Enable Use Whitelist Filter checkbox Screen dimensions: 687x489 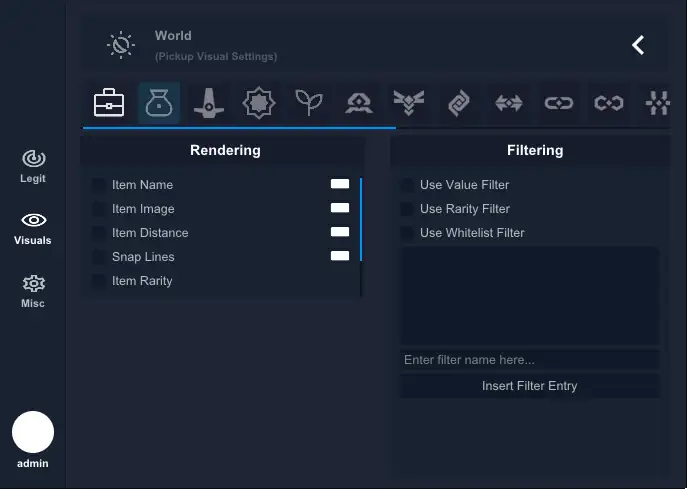tap(407, 233)
